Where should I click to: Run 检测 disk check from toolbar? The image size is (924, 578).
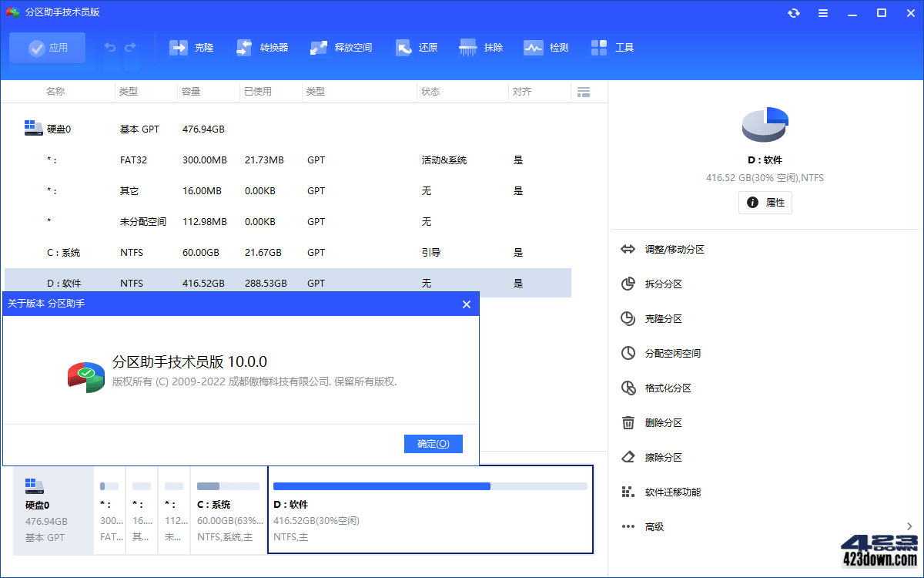click(x=545, y=47)
